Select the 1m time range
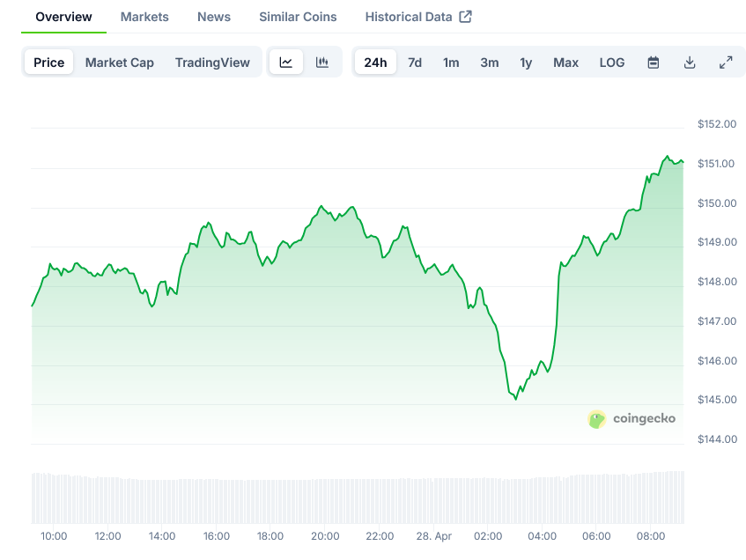The image size is (746, 560). [451, 63]
